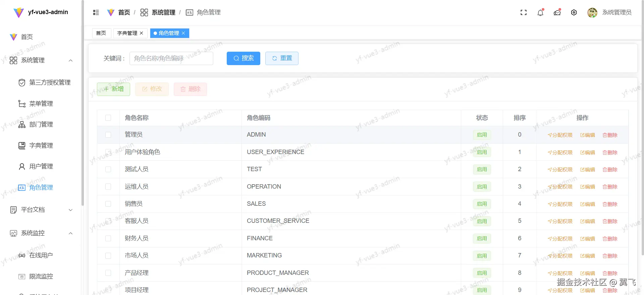Viewport: 644px width, 295px height.
Task: Click the CUSTOMER_SERVICE role code cell
Action: (351, 221)
